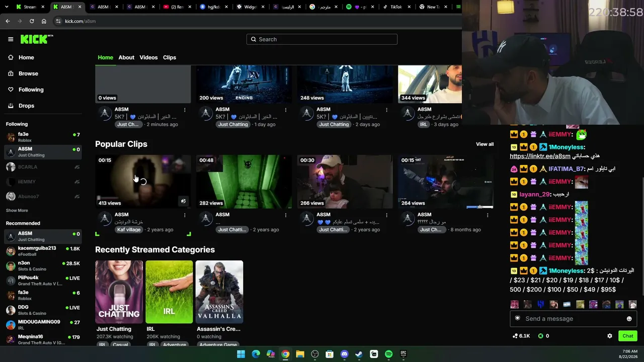This screenshot has width=644, height=362.
Task: Select the channel Home tab
Action: [x=105, y=57]
